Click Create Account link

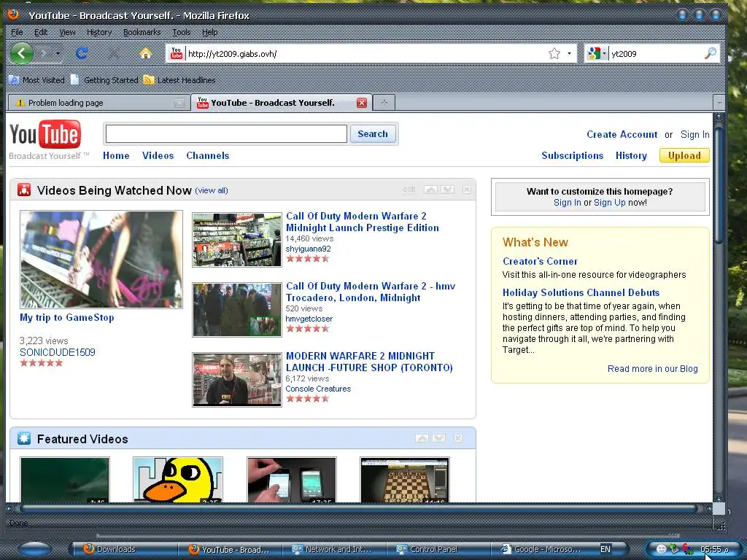click(622, 135)
